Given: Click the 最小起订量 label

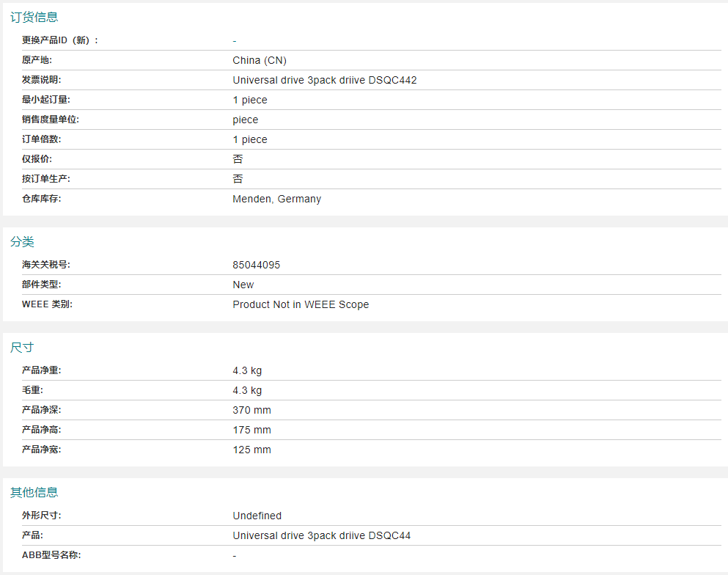Looking at the screenshot, I should (x=46, y=100).
